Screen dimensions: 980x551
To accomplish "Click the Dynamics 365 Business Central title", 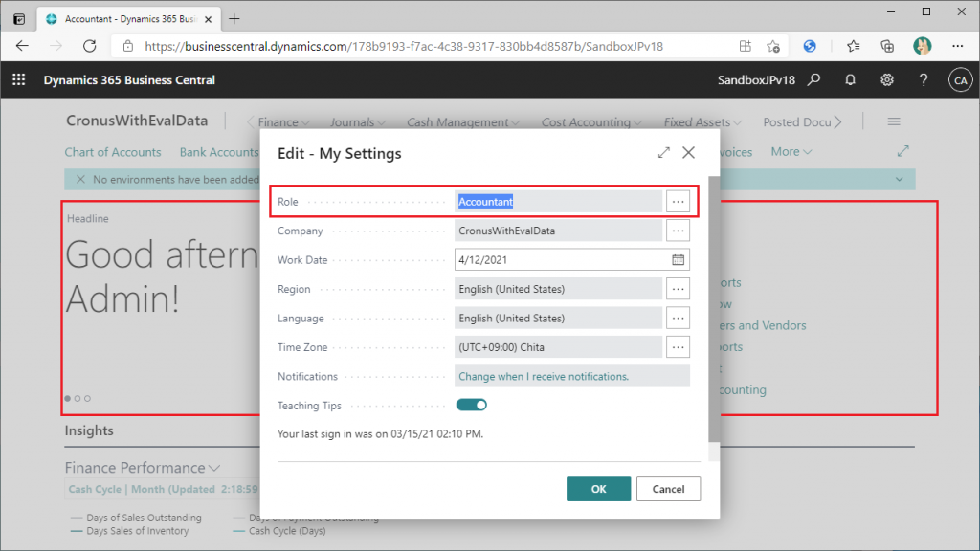I will (129, 80).
